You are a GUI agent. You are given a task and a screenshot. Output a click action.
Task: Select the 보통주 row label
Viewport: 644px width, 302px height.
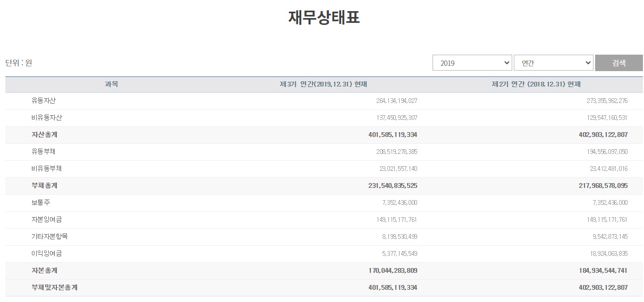[x=41, y=203]
